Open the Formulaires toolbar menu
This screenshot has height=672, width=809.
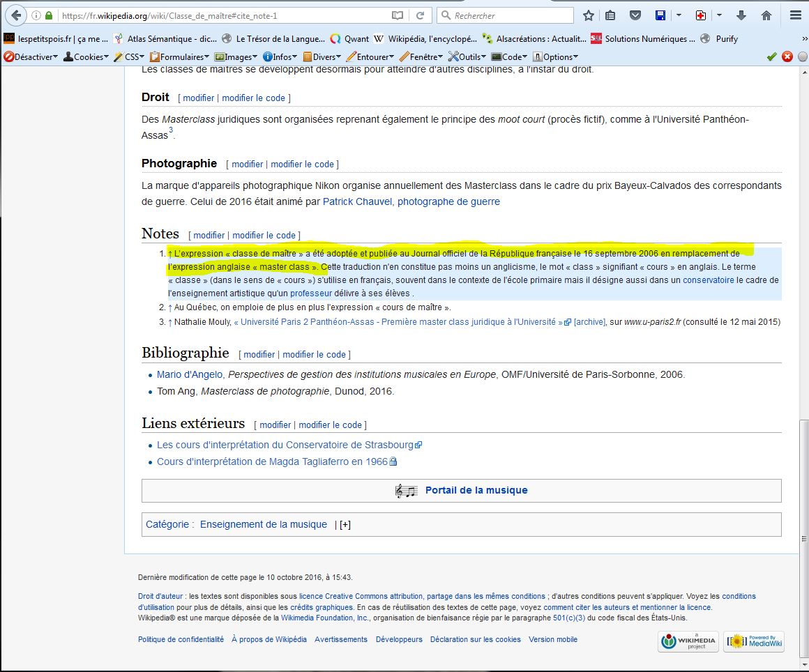click(180, 56)
